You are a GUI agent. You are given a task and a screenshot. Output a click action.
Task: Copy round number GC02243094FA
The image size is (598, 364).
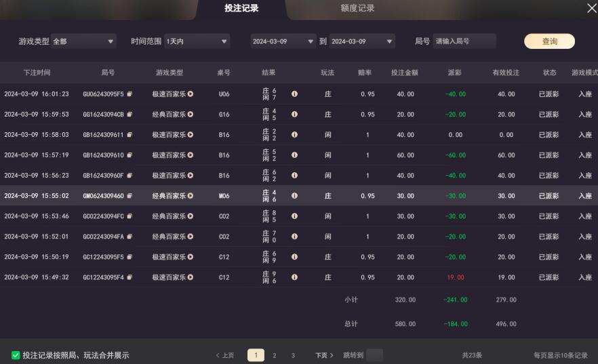(x=129, y=237)
